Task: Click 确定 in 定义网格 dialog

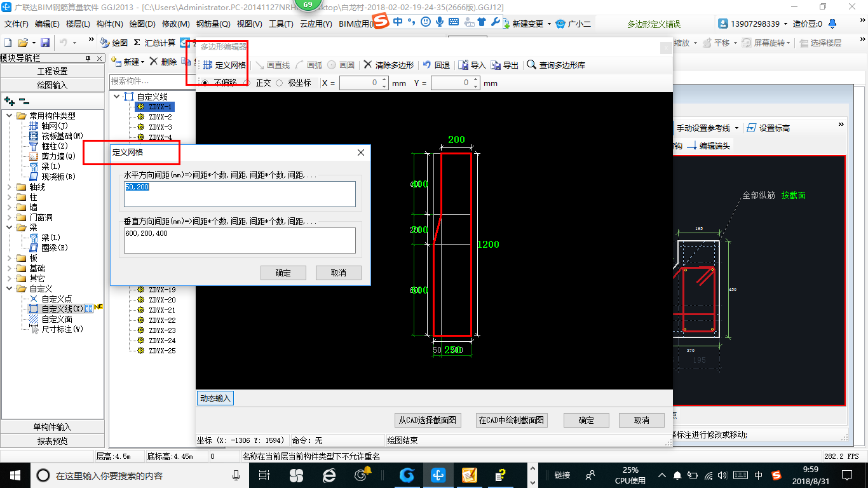Action: (283, 273)
